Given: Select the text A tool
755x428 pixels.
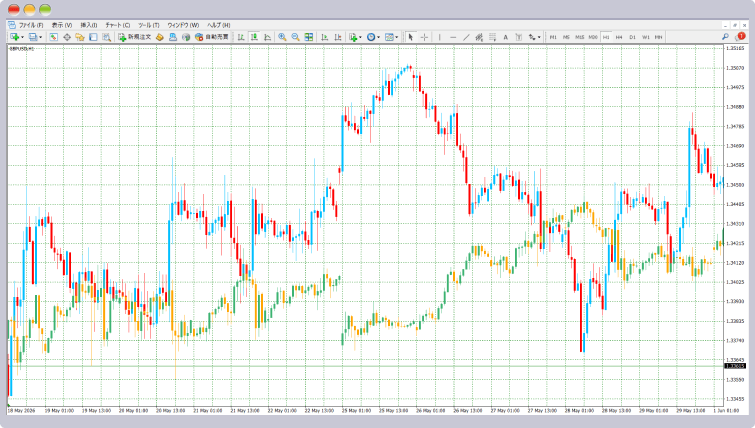Looking at the screenshot, I should click(x=506, y=37).
